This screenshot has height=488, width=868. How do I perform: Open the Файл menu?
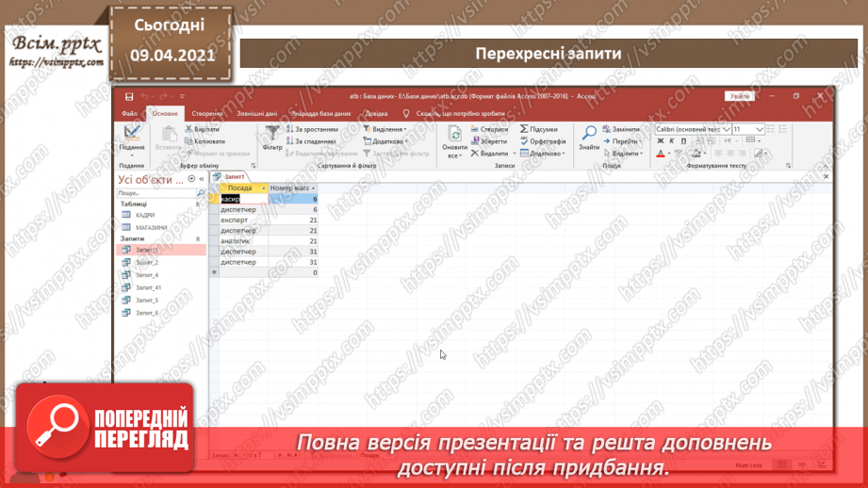tap(129, 113)
